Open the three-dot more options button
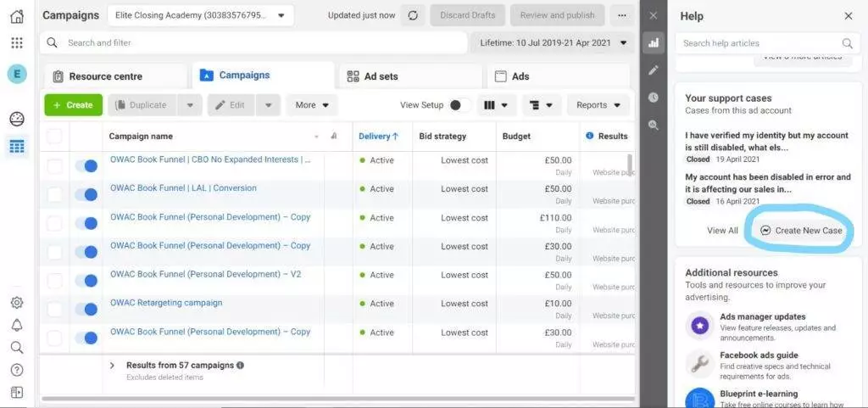The height and width of the screenshot is (408, 868). click(622, 15)
